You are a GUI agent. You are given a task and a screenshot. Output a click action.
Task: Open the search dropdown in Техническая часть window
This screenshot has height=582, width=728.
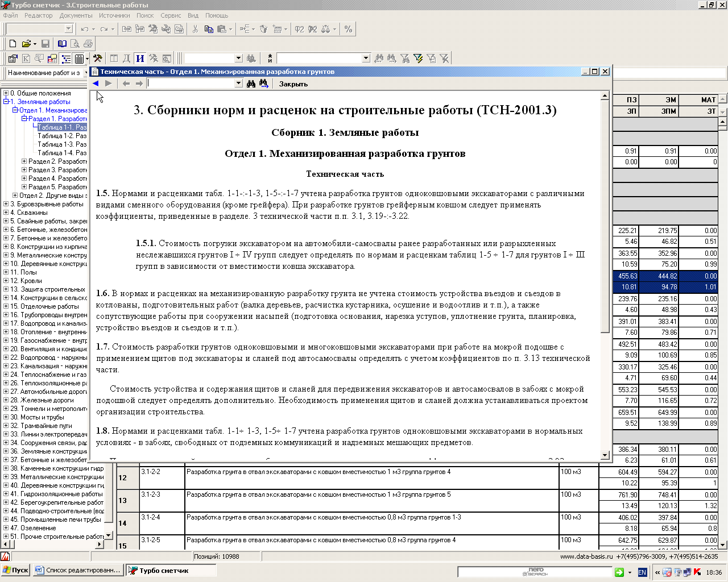[239, 84]
